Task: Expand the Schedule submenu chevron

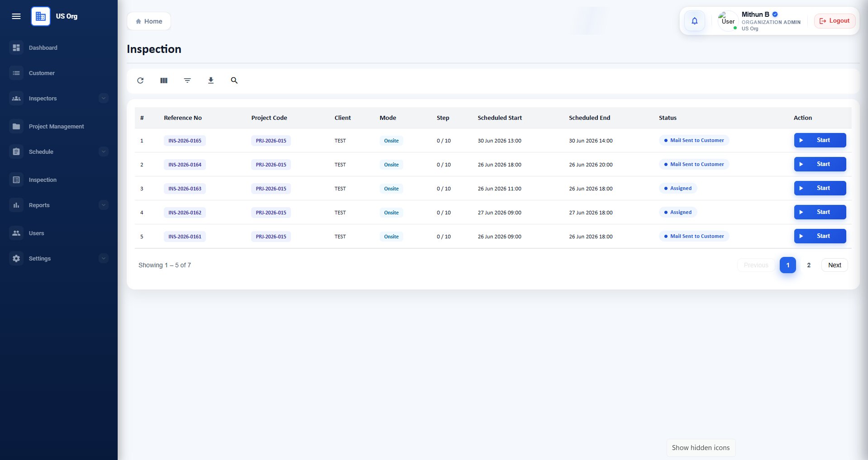Action: 104,152
